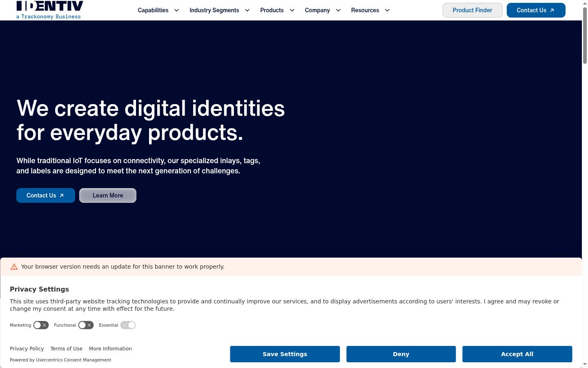Open the Resources nav item
This screenshot has width=588, height=368.
click(x=365, y=10)
